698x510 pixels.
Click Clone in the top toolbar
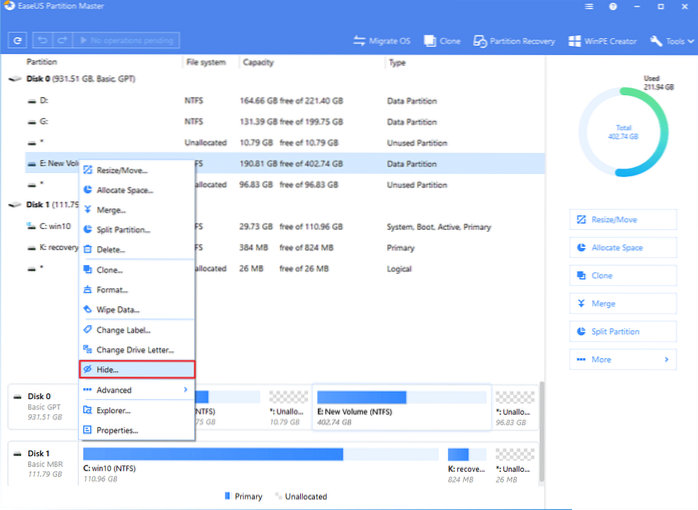click(x=441, y=41)
